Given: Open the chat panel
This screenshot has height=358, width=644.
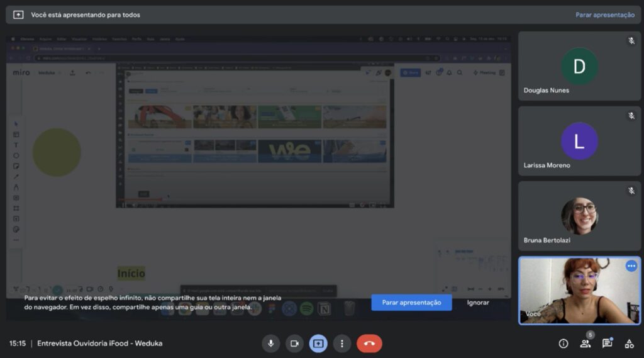Looking at the screenshot, I should (x=607, y=344).
